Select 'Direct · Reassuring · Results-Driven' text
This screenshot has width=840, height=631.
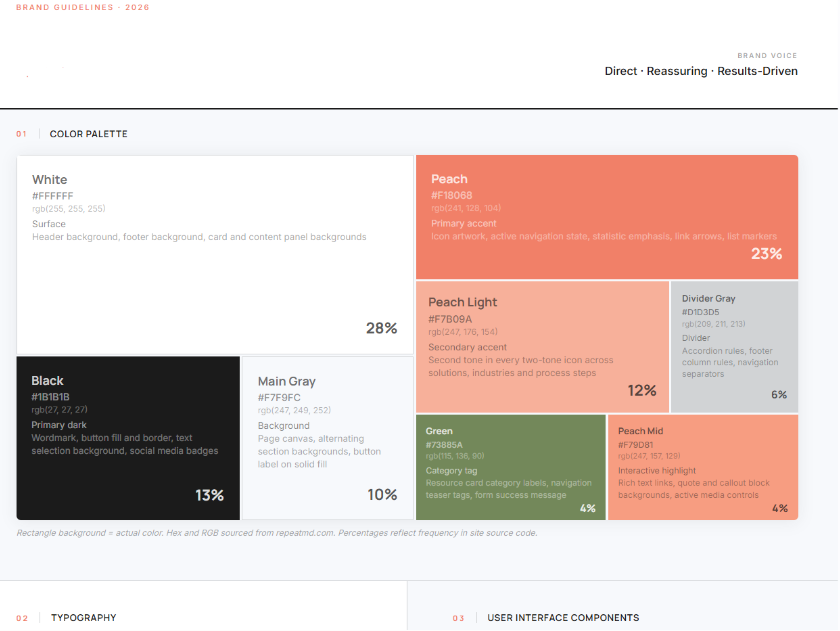pos(701,71)
